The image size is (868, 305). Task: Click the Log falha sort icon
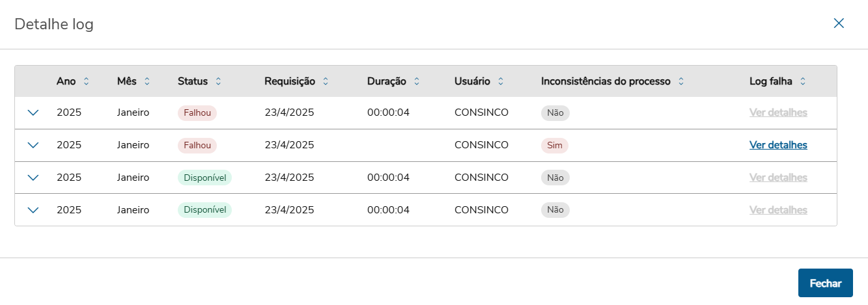tap(803, 81)
